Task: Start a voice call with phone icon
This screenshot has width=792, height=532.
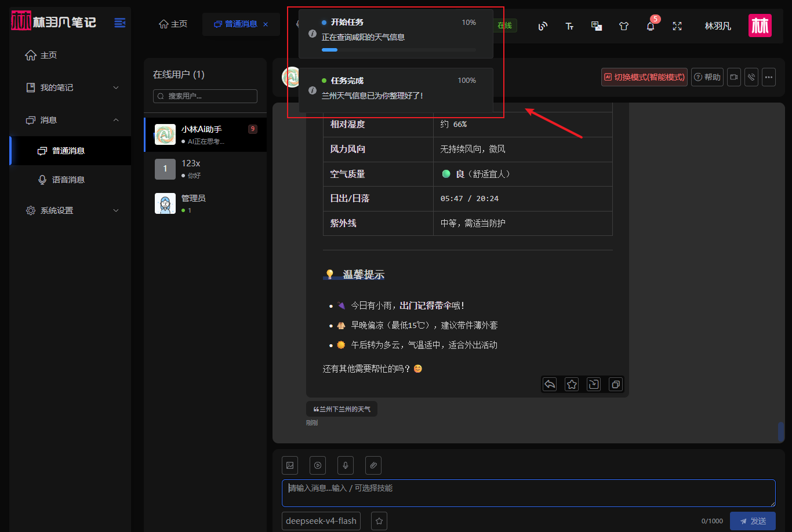Action: click(751, 77)
